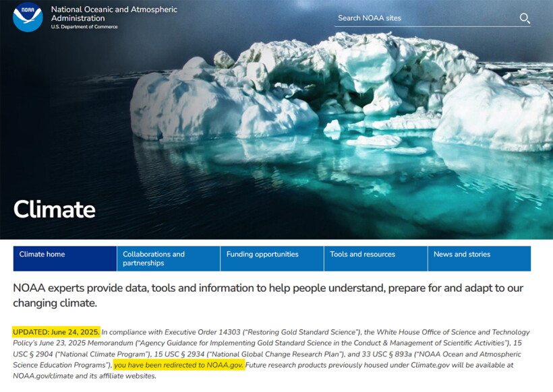Open News and stories tab

coord(479,259)
